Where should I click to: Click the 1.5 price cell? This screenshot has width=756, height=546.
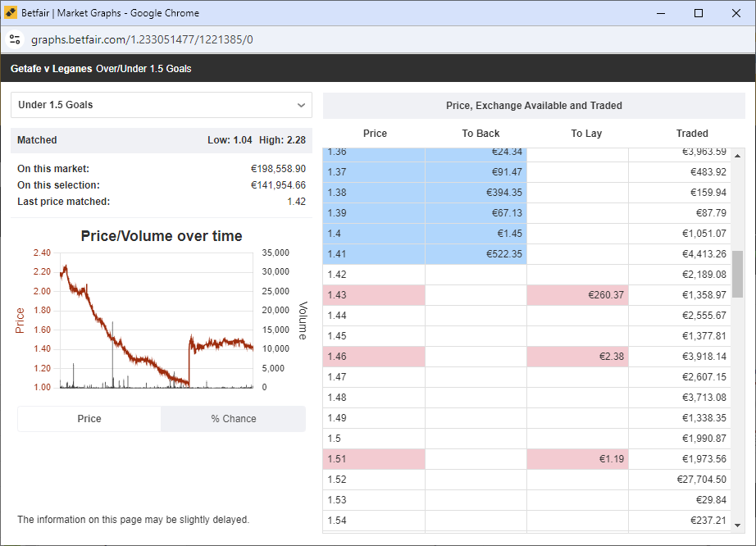point(374,439)
